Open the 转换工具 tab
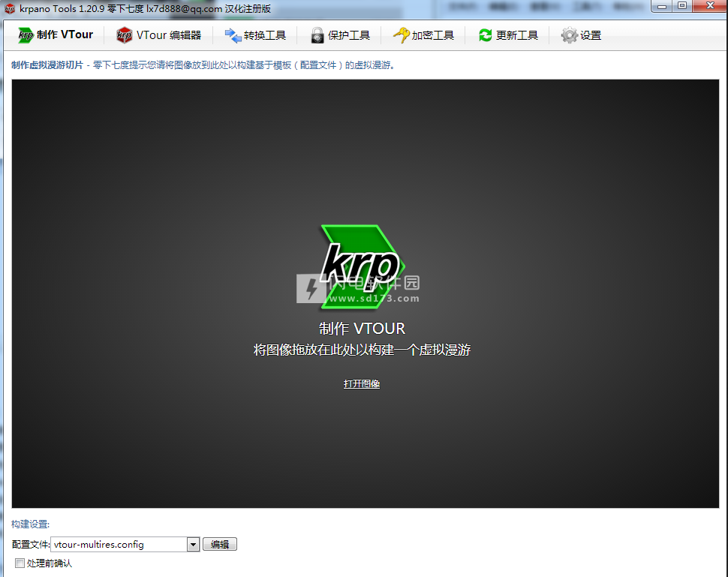 click(x=255, y=35)
